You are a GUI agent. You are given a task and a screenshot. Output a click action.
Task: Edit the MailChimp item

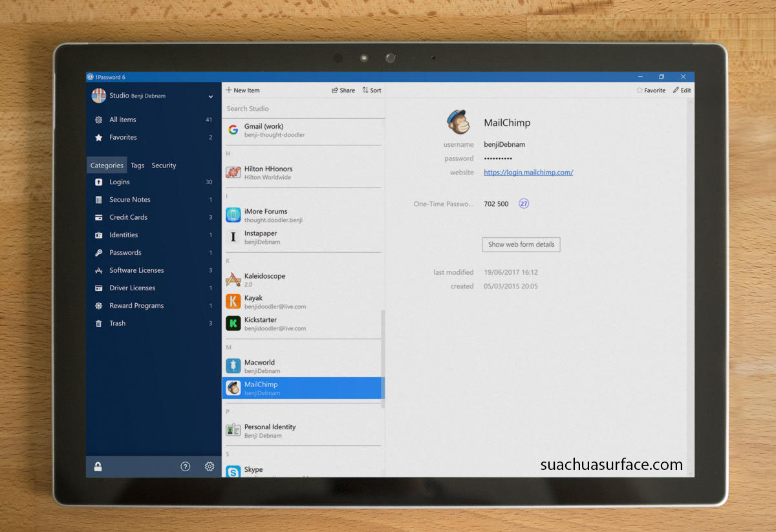pos(682,90)
